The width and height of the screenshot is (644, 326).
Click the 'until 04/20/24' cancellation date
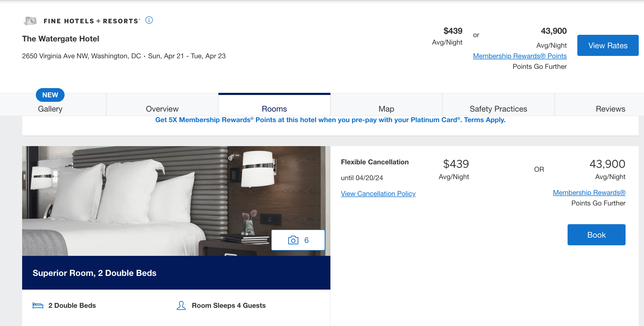click(362, 178)
